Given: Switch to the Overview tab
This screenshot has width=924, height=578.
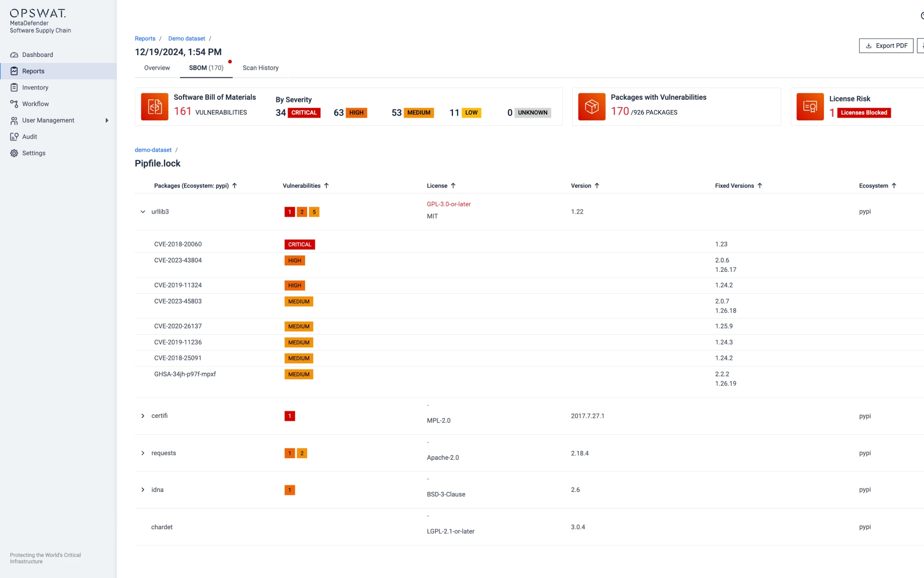Looking at the screenshot, I should coord(157,68).
